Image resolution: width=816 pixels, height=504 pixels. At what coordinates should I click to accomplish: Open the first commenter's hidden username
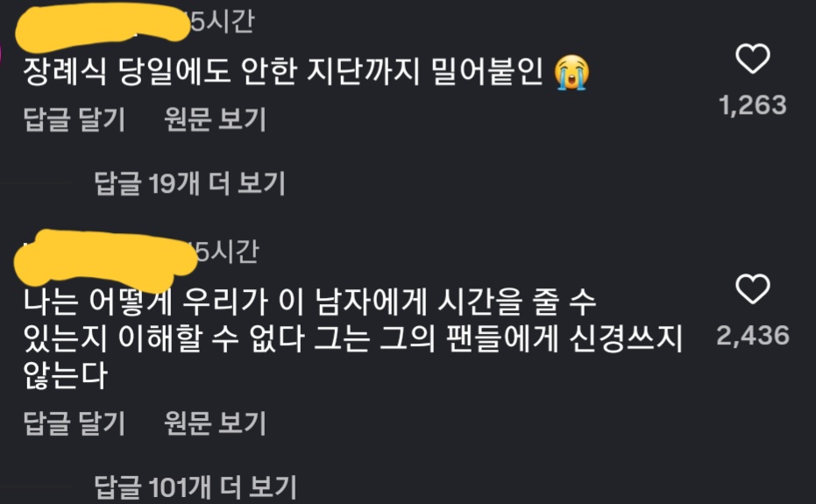click(x=103, y=26)
